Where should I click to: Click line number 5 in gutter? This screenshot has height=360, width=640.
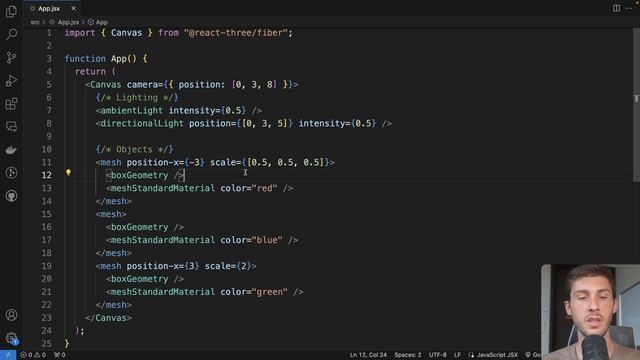pyautogui.click(x=49, y=84)
